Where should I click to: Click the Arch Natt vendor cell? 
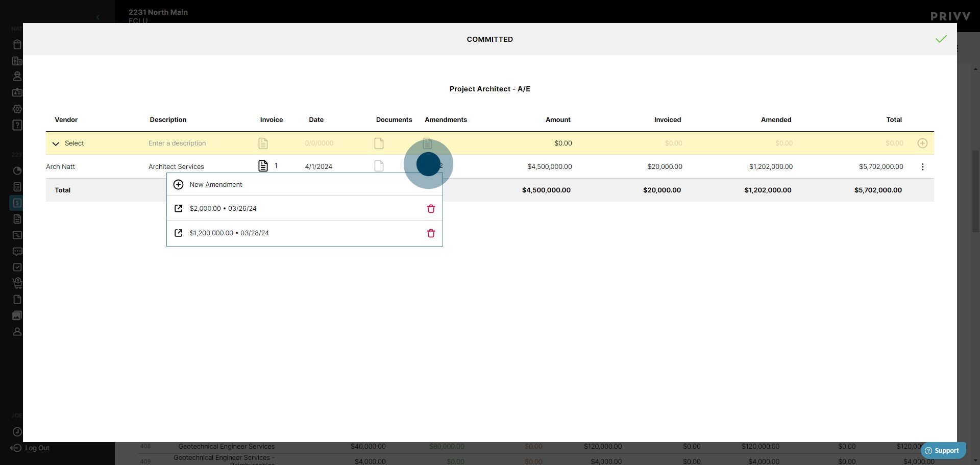coord(60,167)
